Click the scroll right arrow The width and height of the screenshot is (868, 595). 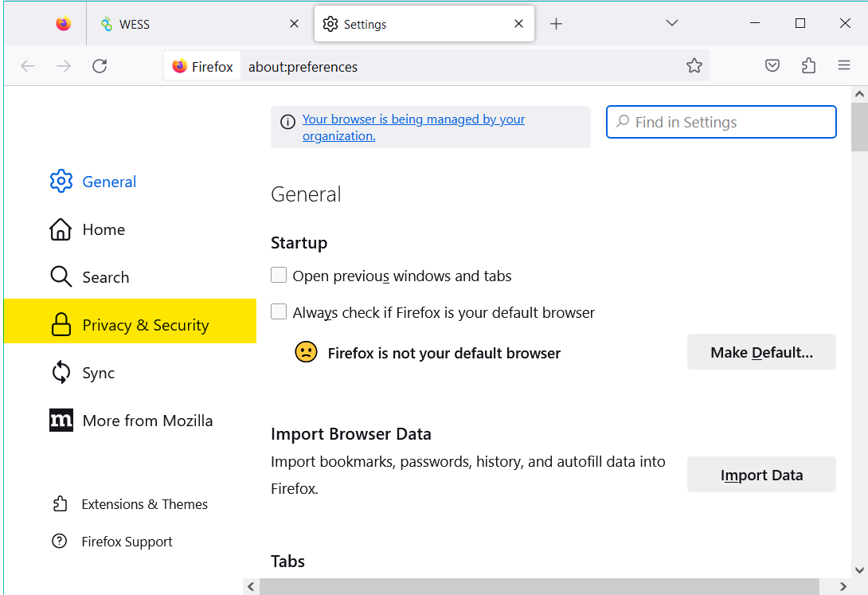tap(843, 586)
